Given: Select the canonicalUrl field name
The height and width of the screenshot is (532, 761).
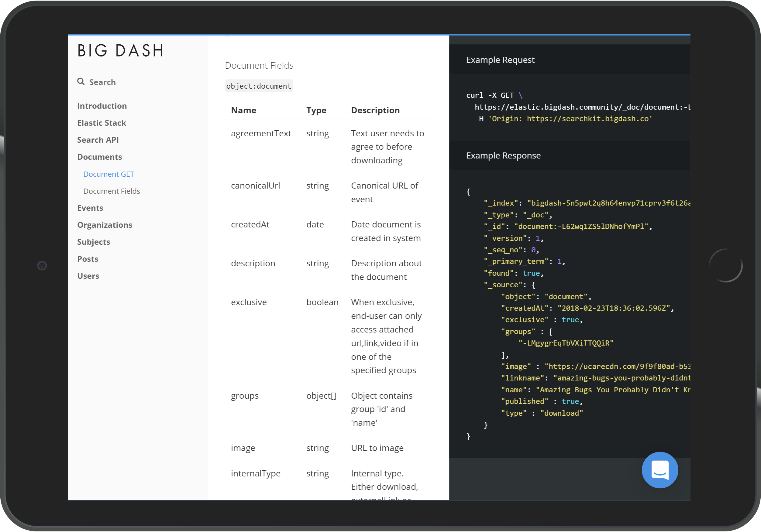Looking at the screenshot, I should (x=256, y=186).
